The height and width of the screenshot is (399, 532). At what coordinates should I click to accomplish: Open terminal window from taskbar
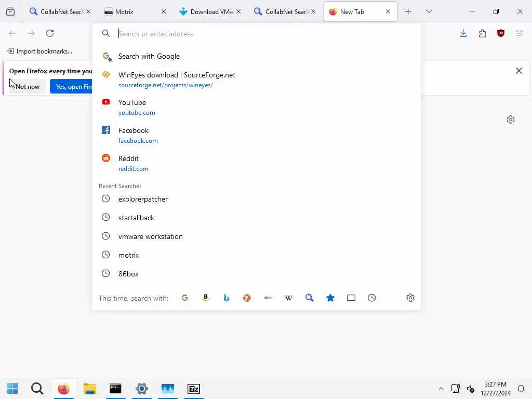point(115,389)
